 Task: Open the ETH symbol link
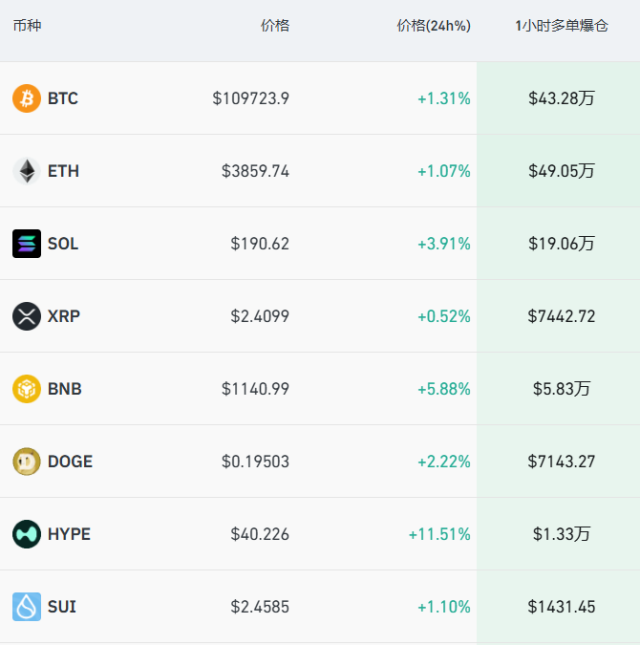pos(63,171)
